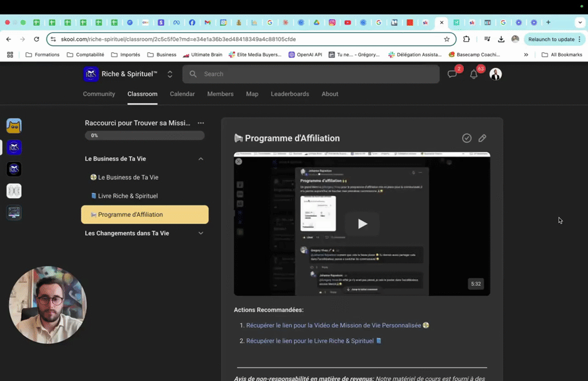Switch to Map tab
The width and height of the screenshot is (588, 381).
252,94
